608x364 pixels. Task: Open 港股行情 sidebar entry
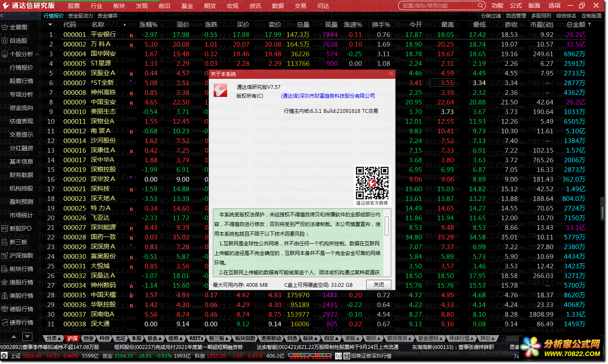(17, 282)
